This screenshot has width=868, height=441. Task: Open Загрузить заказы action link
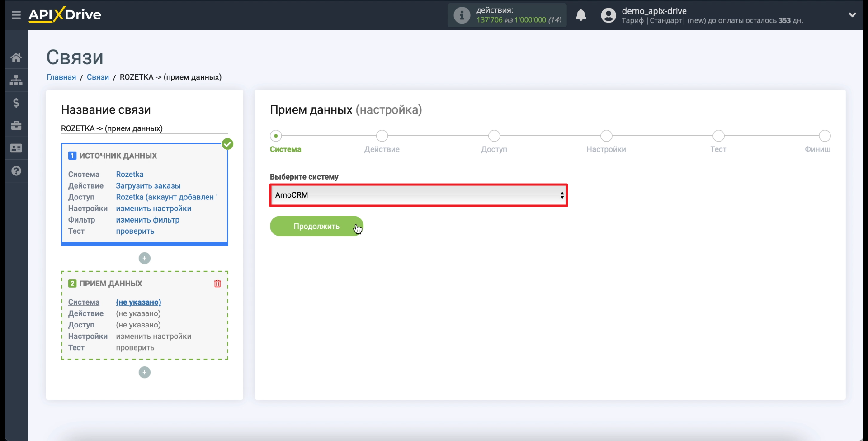tap(148, 185)
